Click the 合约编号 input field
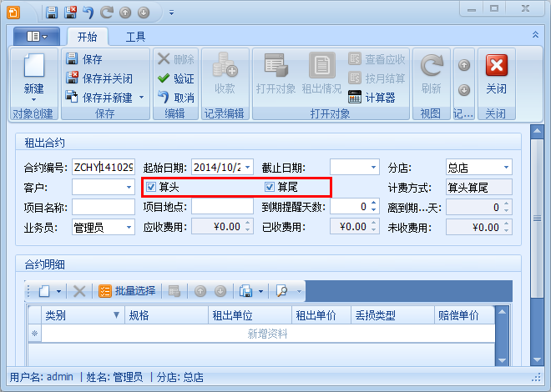Viewport: 551px width, 392px height. coord(104,168)
